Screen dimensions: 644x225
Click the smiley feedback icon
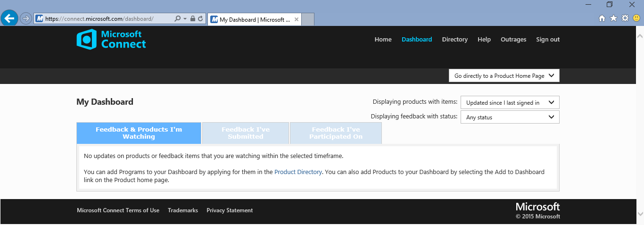(x=636, y=18)
